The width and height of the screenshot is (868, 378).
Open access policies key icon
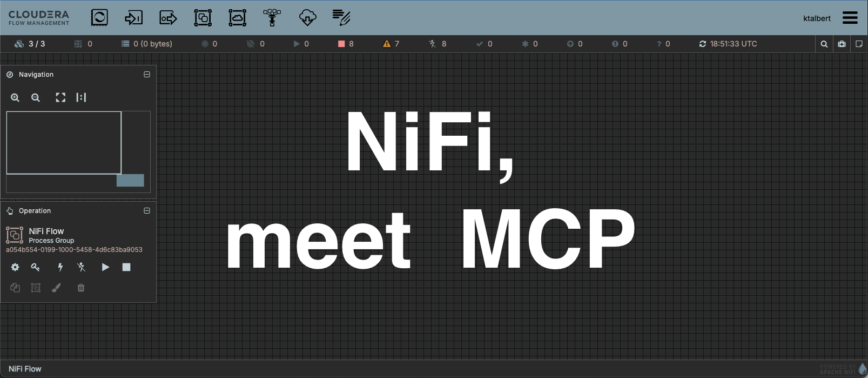(x=36, y=267)
